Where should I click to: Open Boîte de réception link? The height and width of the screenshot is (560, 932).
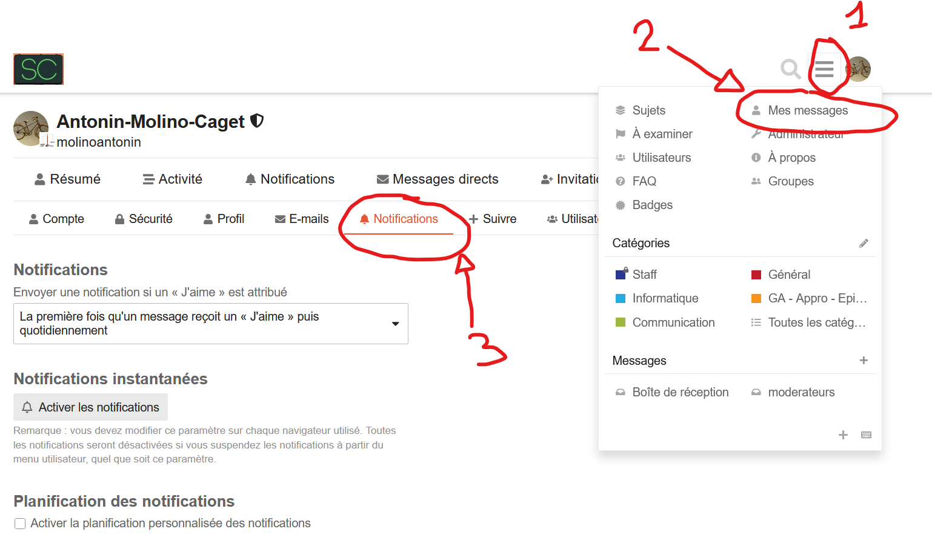[680, 392]
